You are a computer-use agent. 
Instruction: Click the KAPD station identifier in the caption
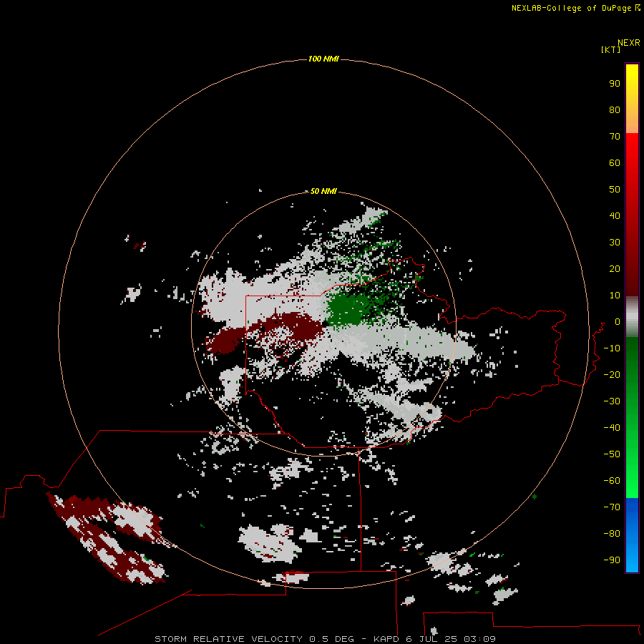[387, 639]
